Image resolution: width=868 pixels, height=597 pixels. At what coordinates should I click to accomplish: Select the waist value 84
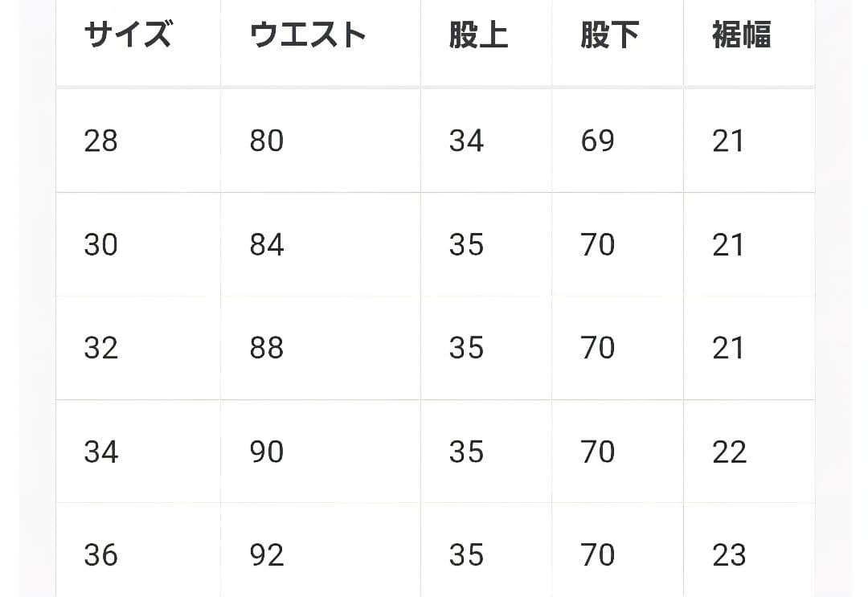tap(267, 245)
